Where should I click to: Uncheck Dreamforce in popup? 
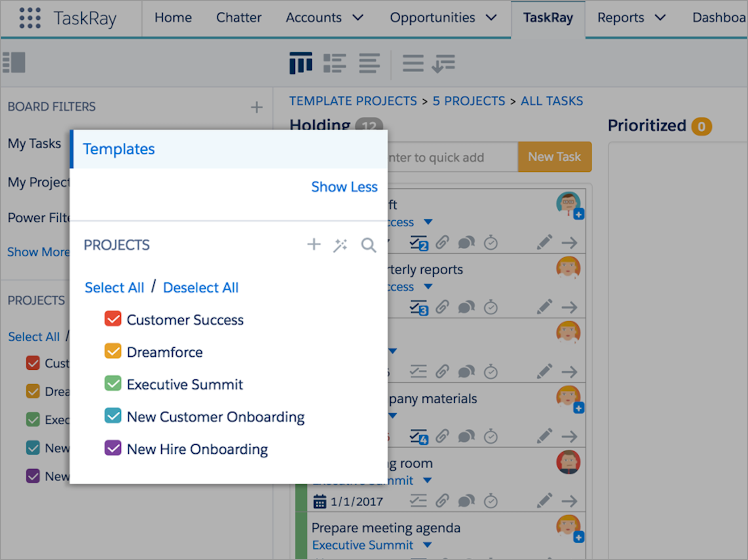113,351
